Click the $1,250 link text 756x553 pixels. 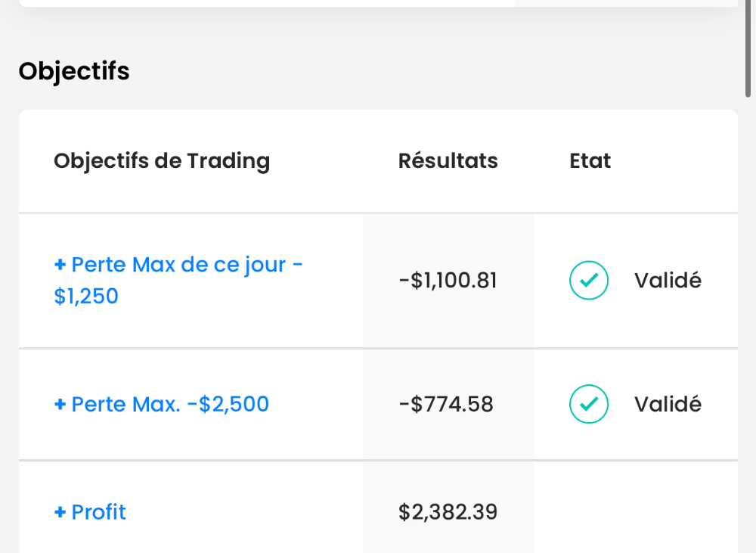[x=86, y=296]
